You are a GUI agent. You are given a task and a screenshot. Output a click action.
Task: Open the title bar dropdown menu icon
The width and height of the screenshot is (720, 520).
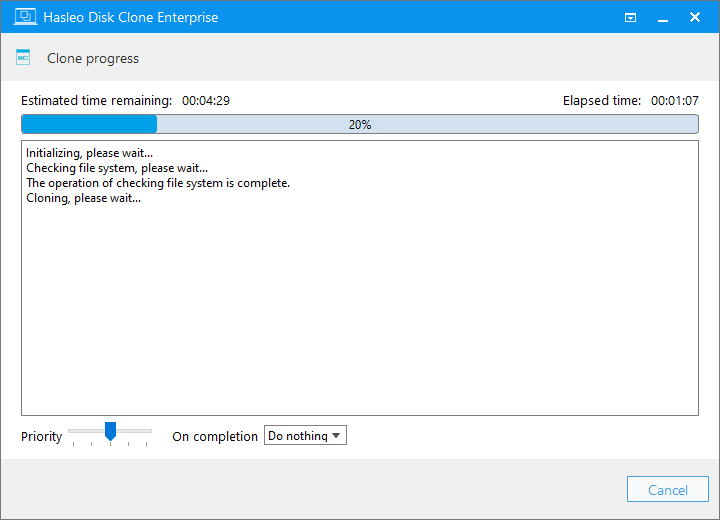[630, 17]
